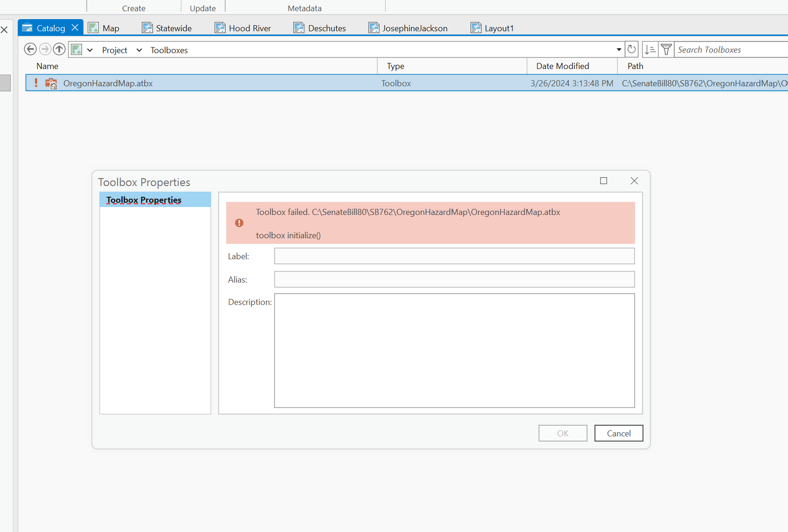This screenshot has width=788, height=532.
Task: Click the Filter funnel icon
Action: click(x=666, y=49)
